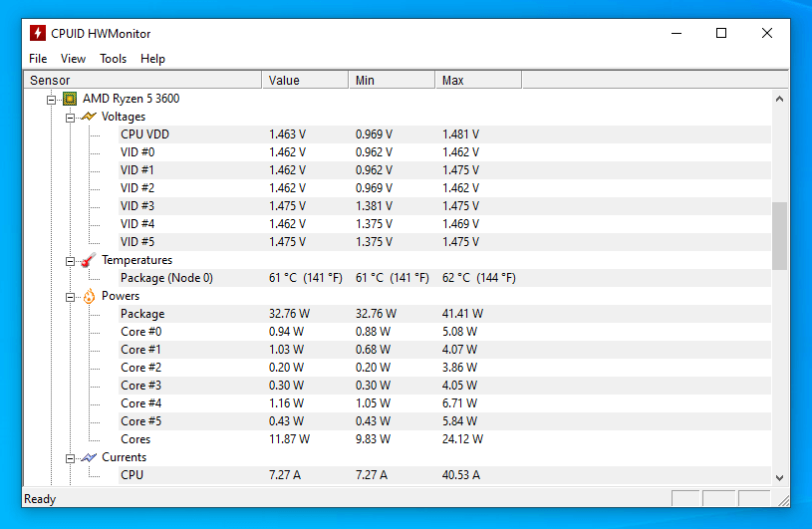The image size is (812, 529).
Task: Select the VID #3 row
Action: 444,206
